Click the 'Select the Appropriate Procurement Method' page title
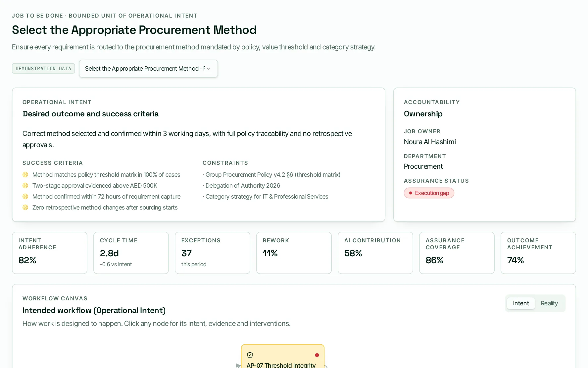 pyautogui.click(x=134, y=30)
